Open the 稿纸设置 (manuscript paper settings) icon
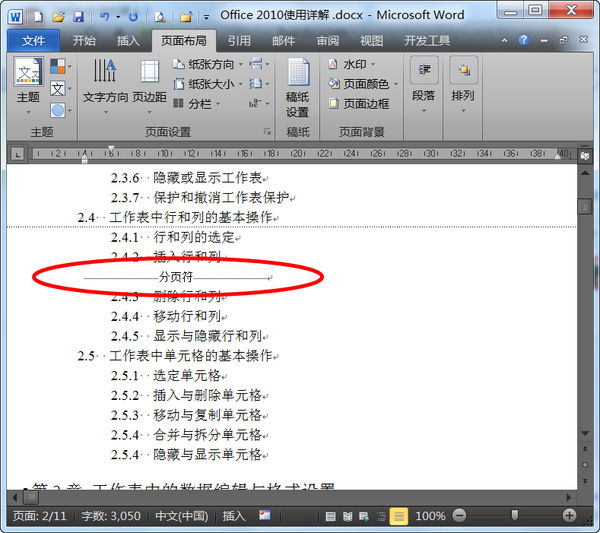The height and width of the screenshot is (533, 600). pyautogui.click(x=297, y=87)
